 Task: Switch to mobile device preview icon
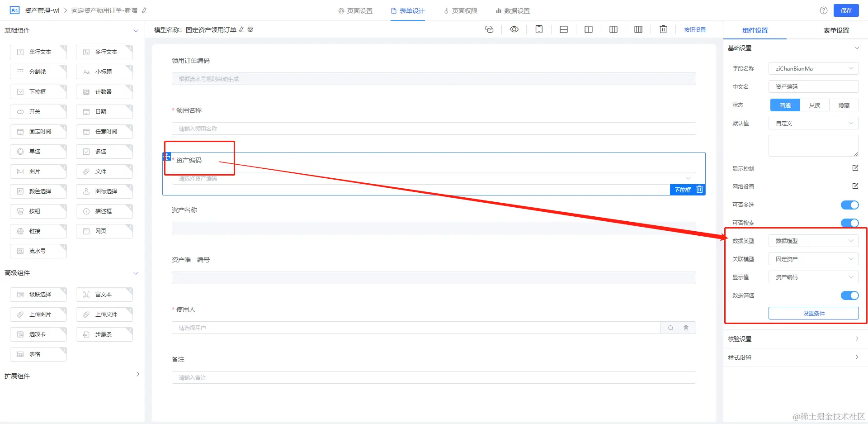point(539,29)
